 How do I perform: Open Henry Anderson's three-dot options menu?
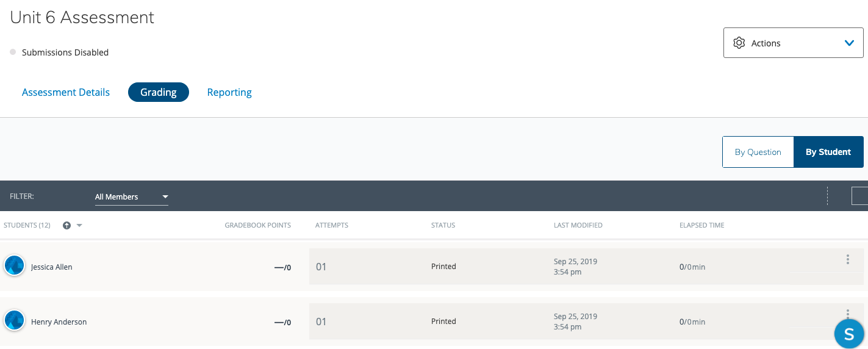pyautogui.click(x=847, y=314)
